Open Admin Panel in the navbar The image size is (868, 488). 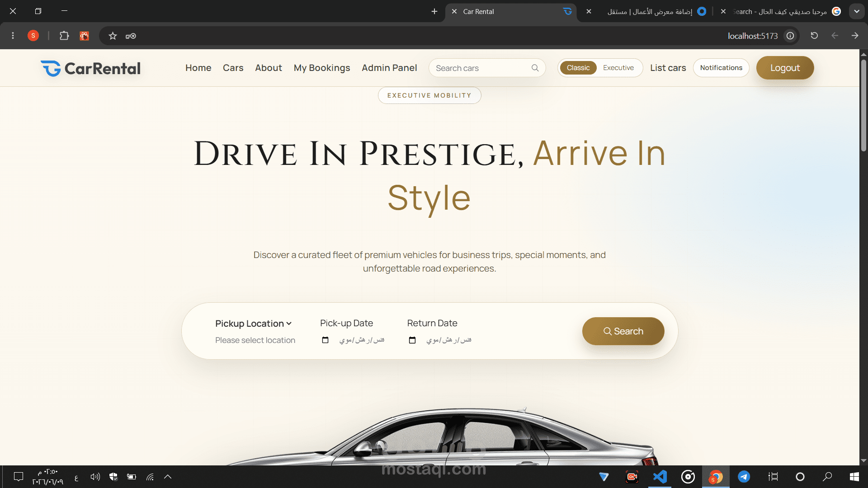pos(389,68)
